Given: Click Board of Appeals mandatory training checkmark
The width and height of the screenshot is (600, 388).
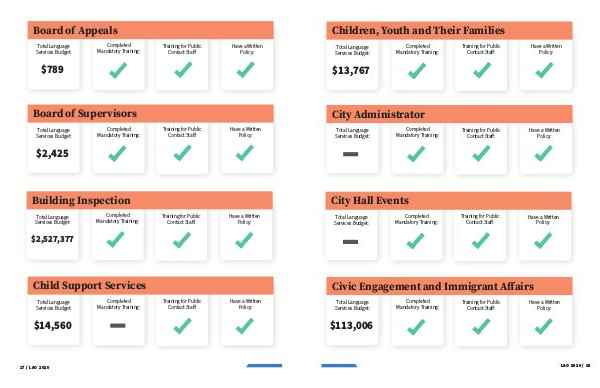Looking at the screenshot, I should (x=118, y=70).
